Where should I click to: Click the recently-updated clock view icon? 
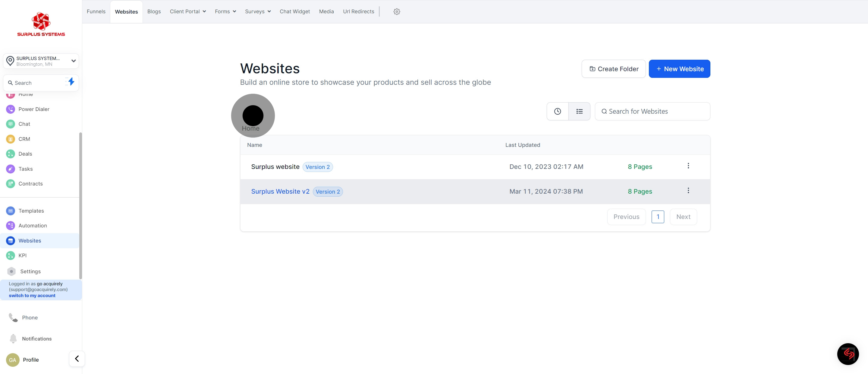(x=557, y=111)
